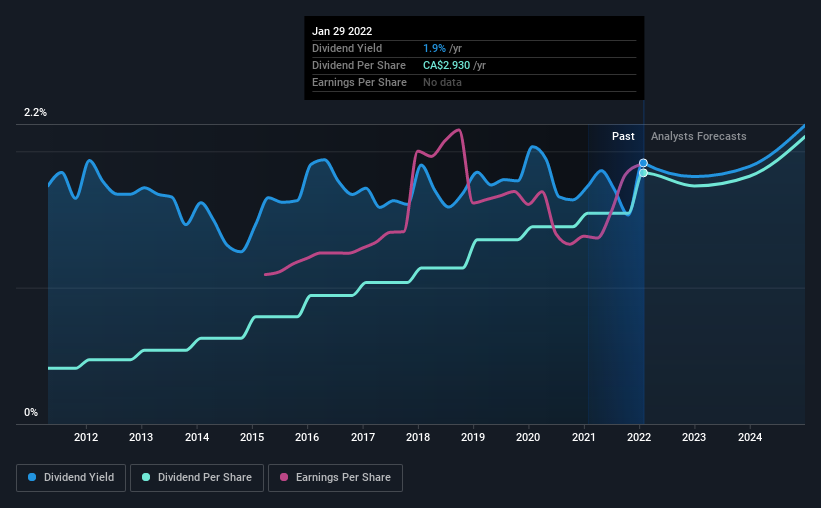Viewport: 821px width, 508px height.
Task: Click the 2017 x-axis label
Action: (x=363, y=437)
